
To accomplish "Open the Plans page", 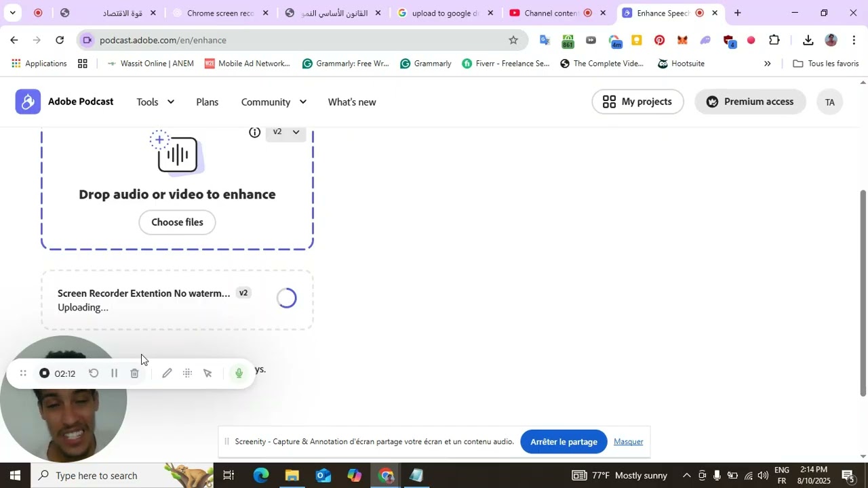I will coord(208,102).
